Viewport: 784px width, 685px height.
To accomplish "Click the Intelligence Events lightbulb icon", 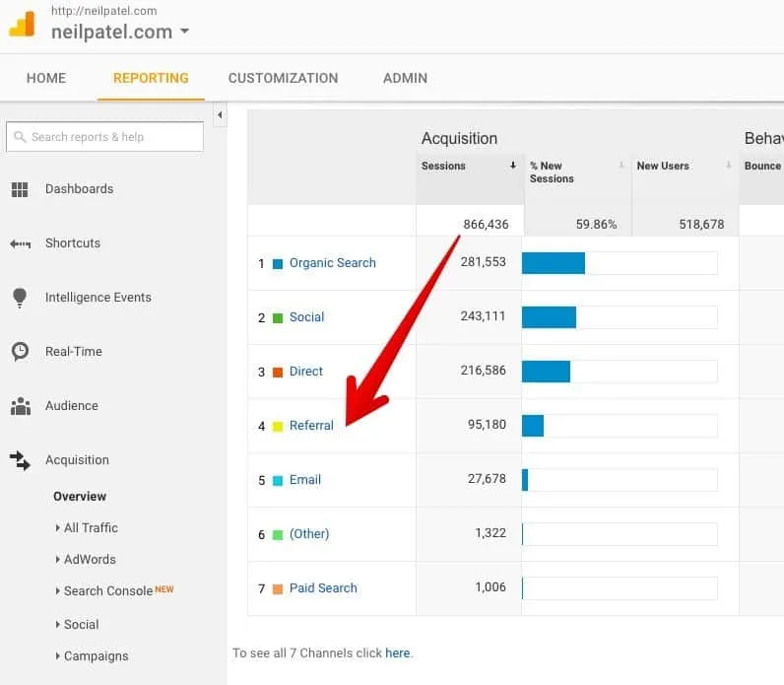I will (20, 298).
